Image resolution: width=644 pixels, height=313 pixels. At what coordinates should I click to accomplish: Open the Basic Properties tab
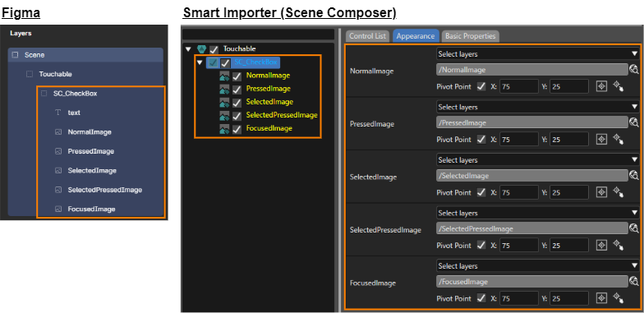click(x=470, y=36)
